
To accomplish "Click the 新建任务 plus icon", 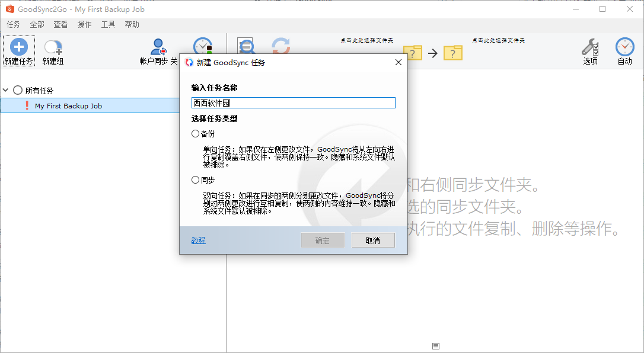I will coord(18,47).
